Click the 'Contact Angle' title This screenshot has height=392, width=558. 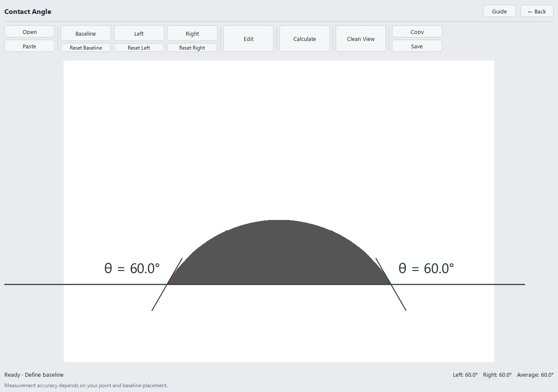[28, 12]
